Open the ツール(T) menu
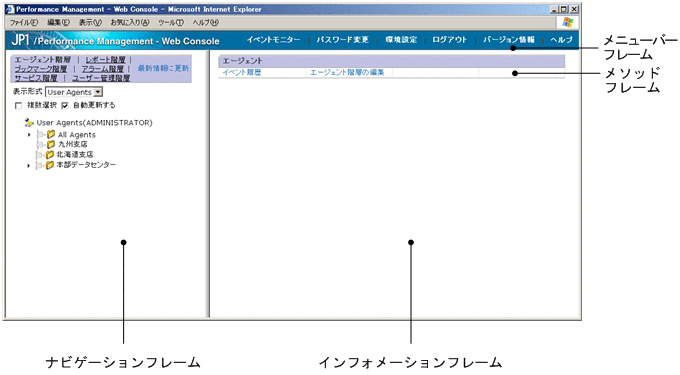This screenshot has width=680, height=375. pyautogui.click(x=170, y=23)
